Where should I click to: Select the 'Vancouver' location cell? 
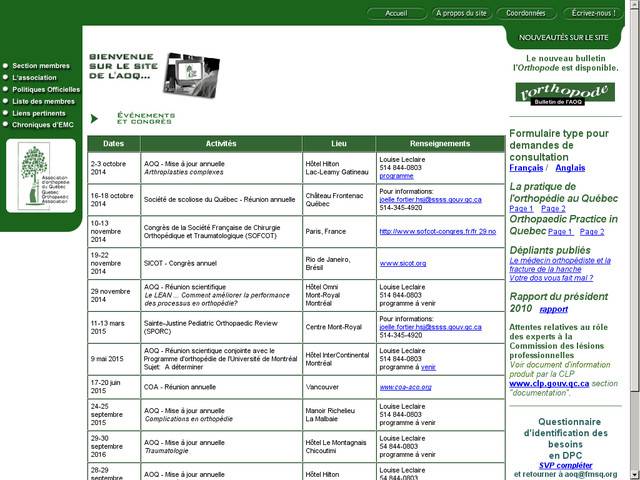tap(339, 387)
